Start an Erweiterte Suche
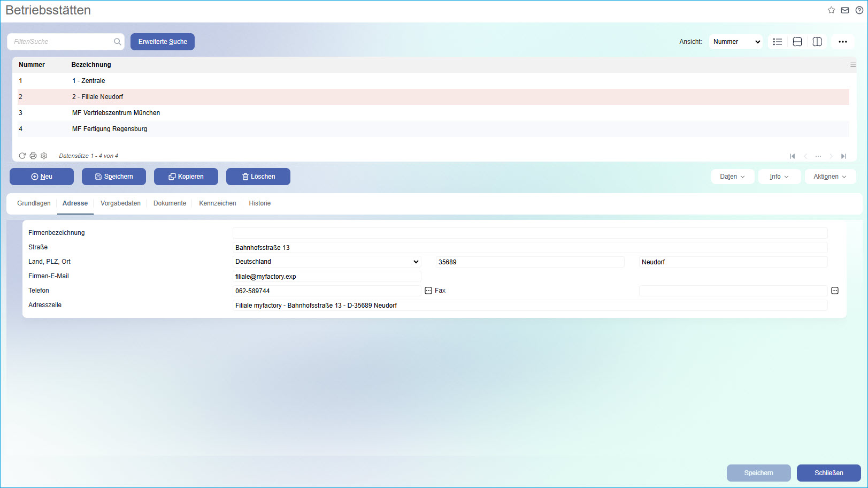 point(162,41)
